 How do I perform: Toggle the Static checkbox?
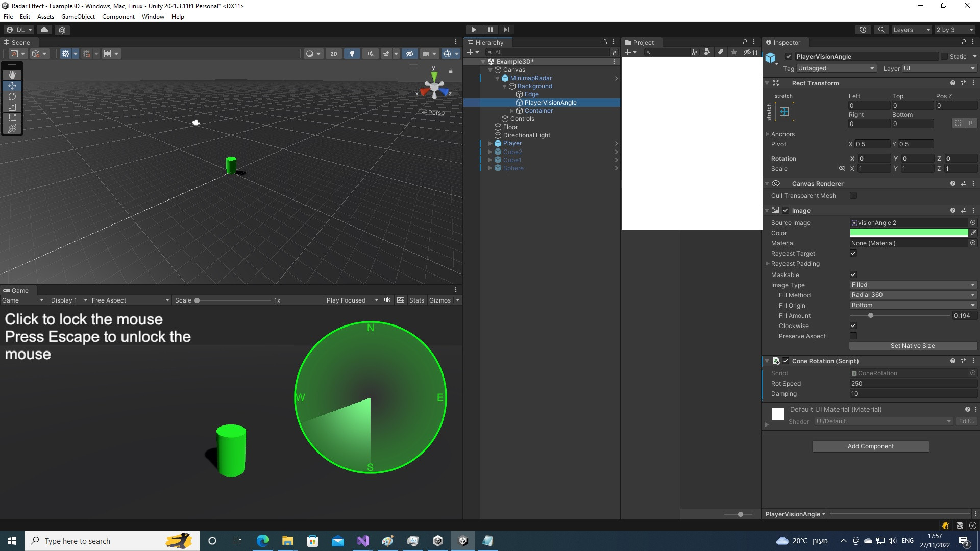[944, 57]
